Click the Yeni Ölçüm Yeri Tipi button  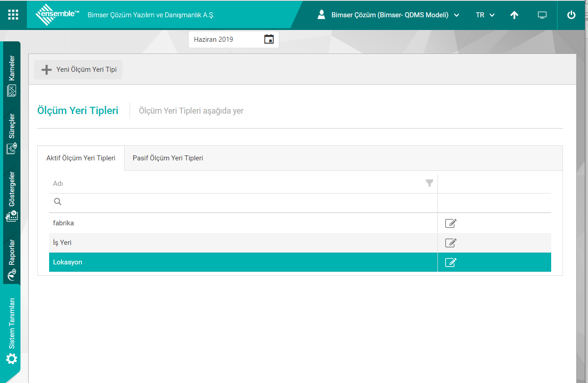tap(79, 70)
